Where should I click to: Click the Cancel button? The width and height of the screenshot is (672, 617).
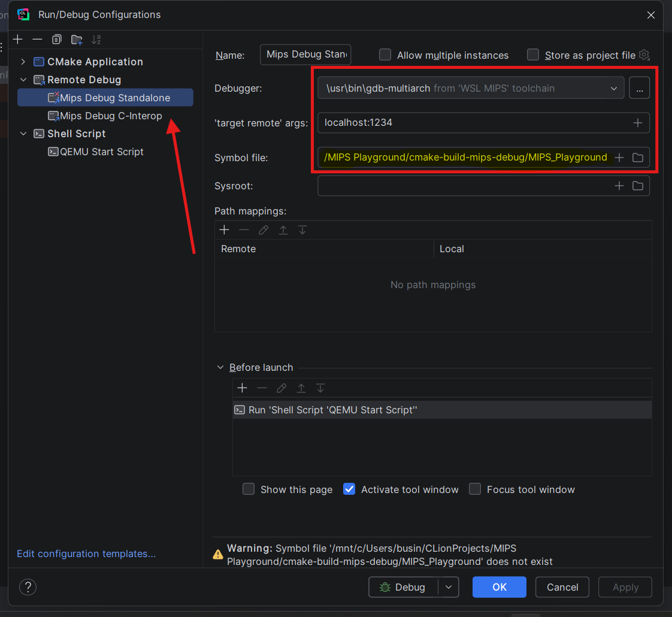coord(562,587)
